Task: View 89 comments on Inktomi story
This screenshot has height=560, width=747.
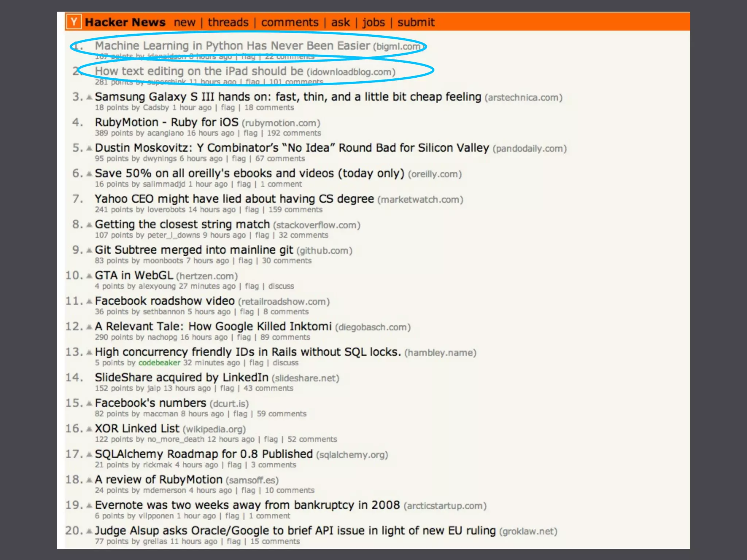Action: pos(285,337)
